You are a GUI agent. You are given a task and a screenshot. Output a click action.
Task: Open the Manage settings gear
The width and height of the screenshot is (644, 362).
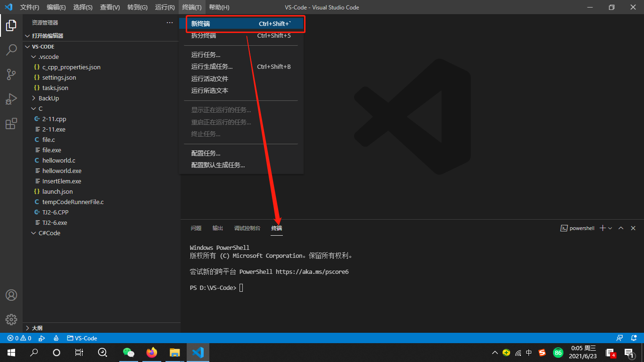click(11, 320)
